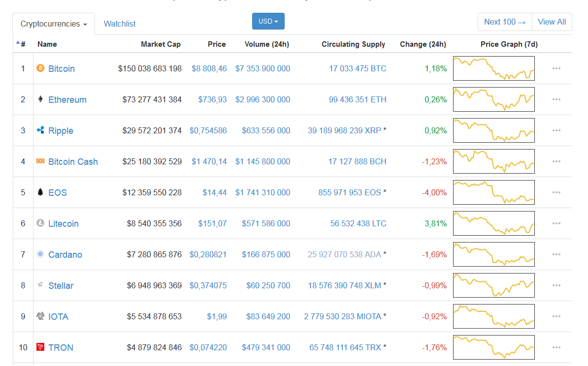This screenshot has width=588, height=366.
Task: Open the IOTA coin page link
Action: [x=58, y=316]
